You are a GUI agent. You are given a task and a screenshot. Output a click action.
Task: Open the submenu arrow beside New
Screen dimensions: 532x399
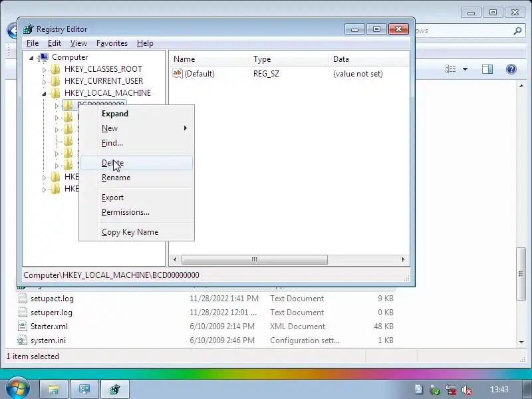[186, 128]
